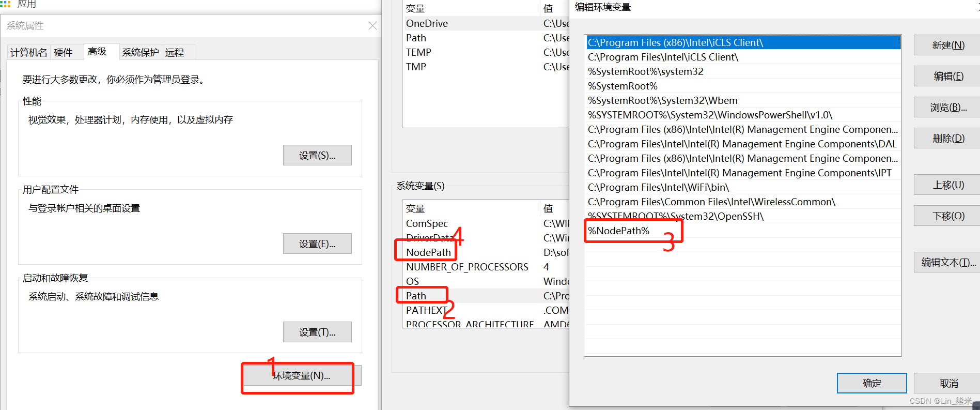This screenshot has height=410, width=980.
Task: Select the Management Engine Components\DAL entry
Action: pos(743,144)
